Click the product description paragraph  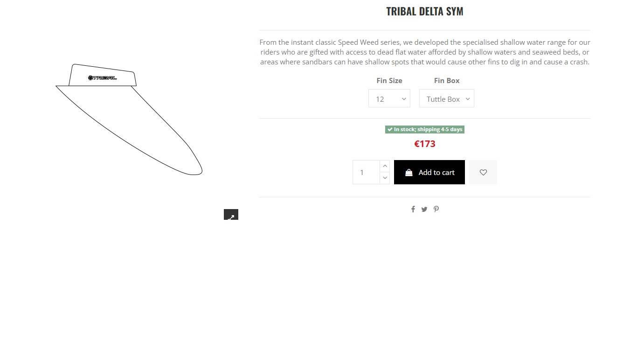coord(425,52)
